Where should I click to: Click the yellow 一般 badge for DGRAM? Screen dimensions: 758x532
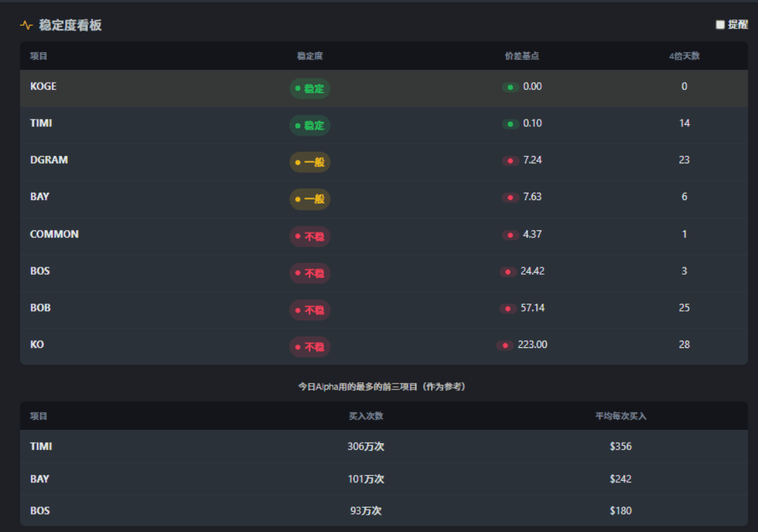310,163
